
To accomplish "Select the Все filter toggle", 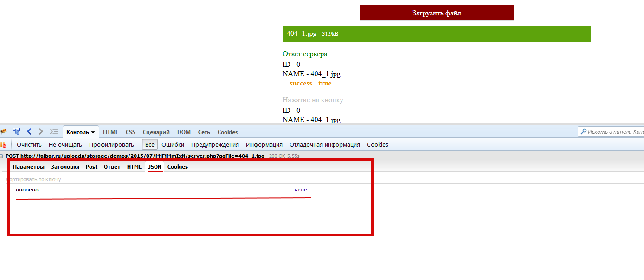I will pos(149,144).
